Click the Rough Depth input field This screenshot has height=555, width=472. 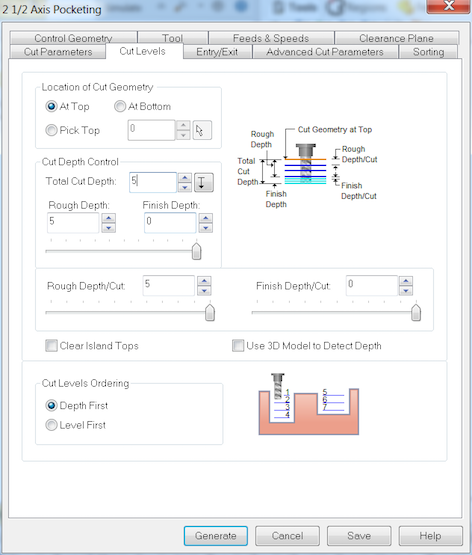tap(73, 223)
